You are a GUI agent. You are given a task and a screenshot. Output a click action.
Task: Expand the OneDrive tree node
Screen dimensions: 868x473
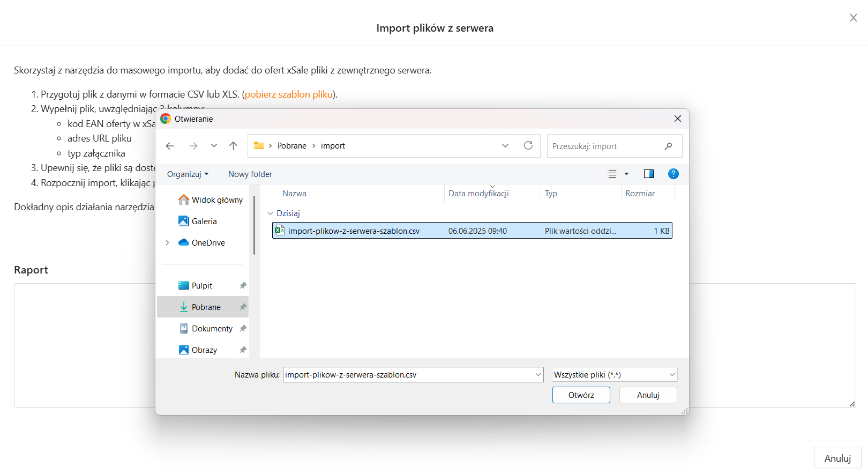coord(167,243)
